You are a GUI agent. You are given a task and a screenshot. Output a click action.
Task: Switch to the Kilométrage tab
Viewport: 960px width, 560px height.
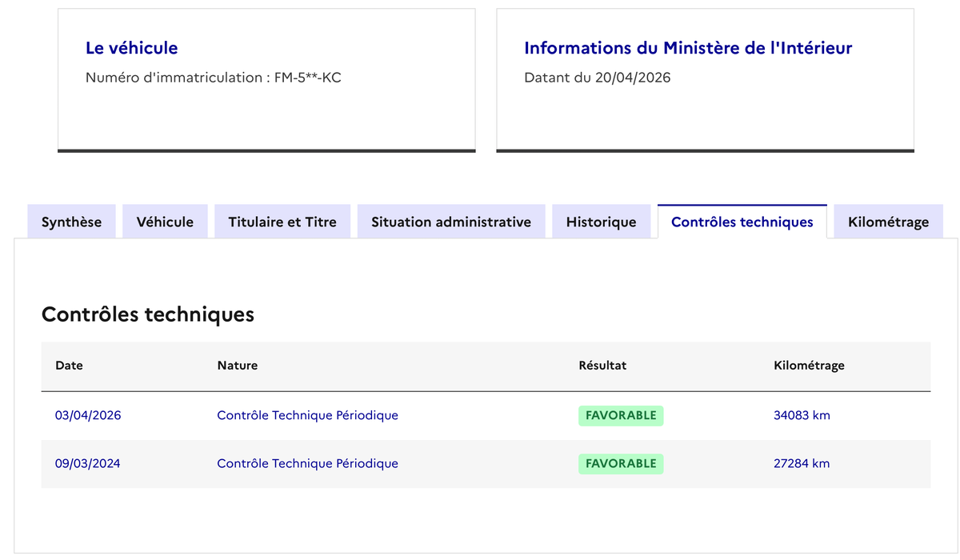point(888,222)
